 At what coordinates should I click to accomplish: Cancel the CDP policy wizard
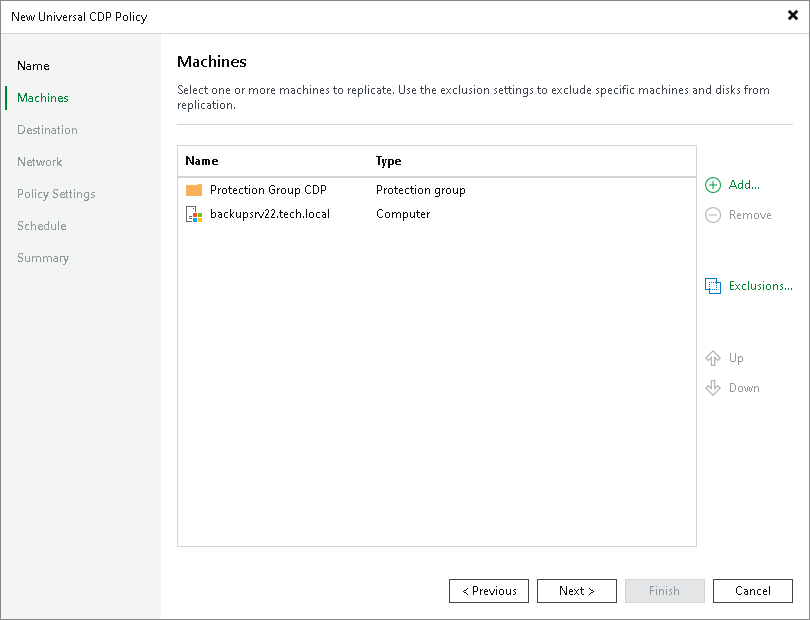coord(753,590)
